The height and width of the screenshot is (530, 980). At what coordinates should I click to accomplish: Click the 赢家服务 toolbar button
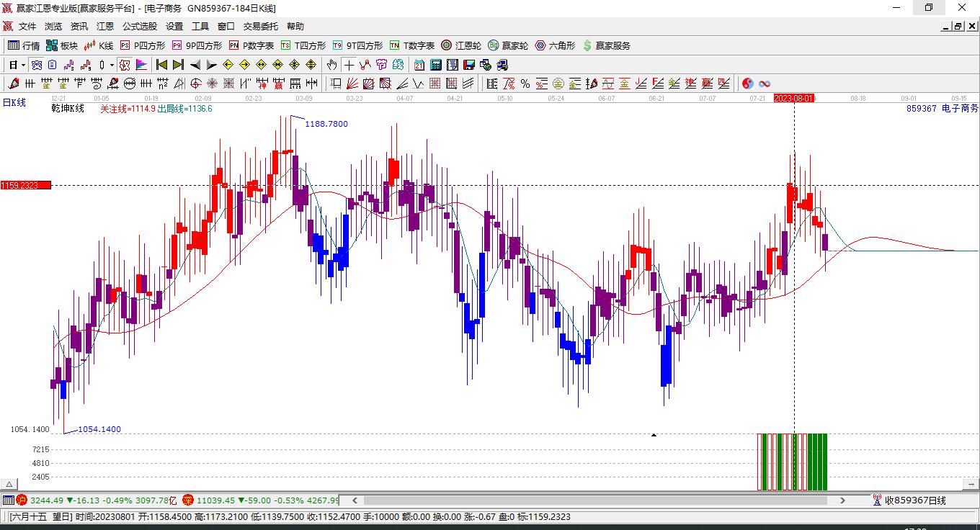point(606,45)
